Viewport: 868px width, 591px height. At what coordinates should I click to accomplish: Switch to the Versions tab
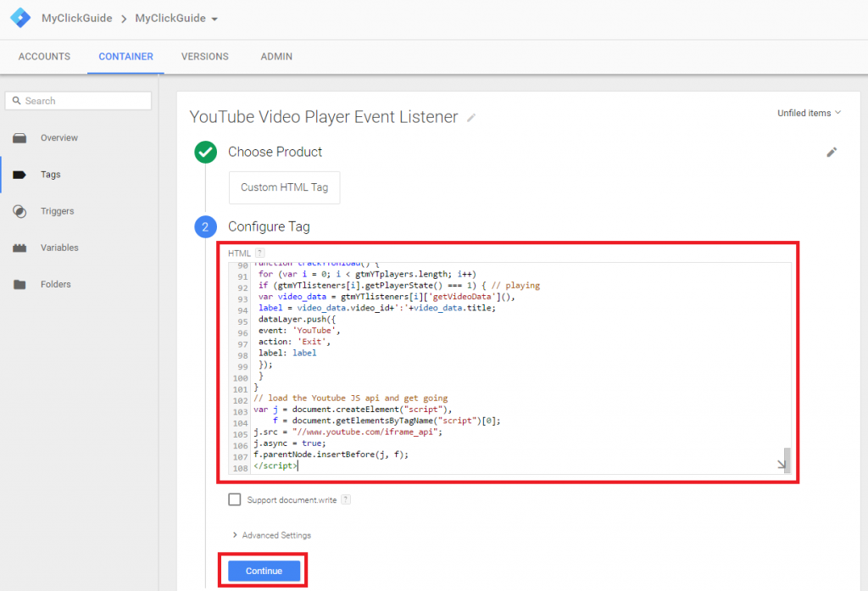tap(204, 57)
